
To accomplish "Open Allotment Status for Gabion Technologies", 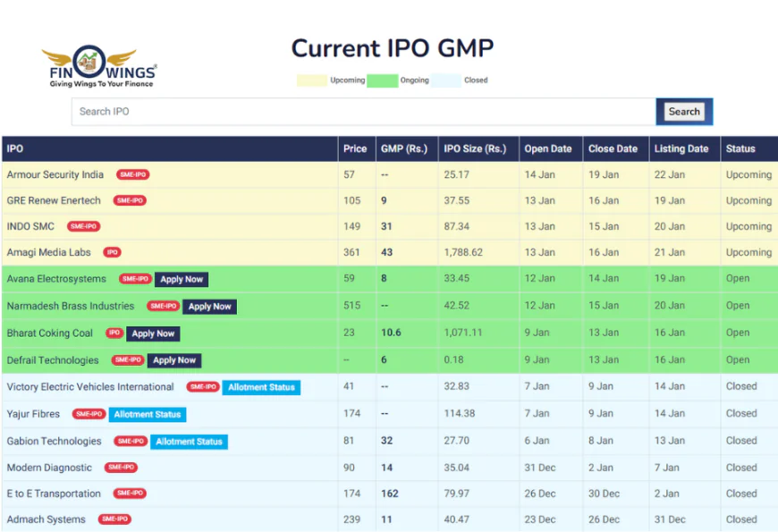I will pos(189,441).
